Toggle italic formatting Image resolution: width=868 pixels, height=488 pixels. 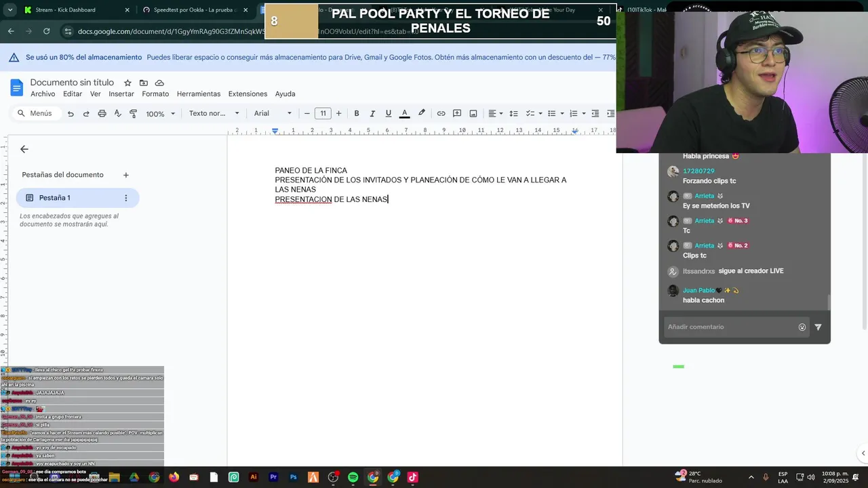[372, 114]
